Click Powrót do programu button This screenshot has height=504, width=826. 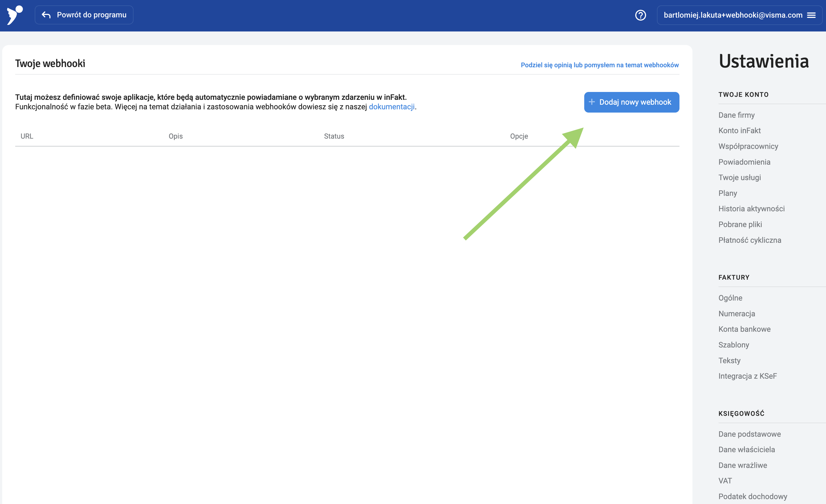[x=84, y=15]
